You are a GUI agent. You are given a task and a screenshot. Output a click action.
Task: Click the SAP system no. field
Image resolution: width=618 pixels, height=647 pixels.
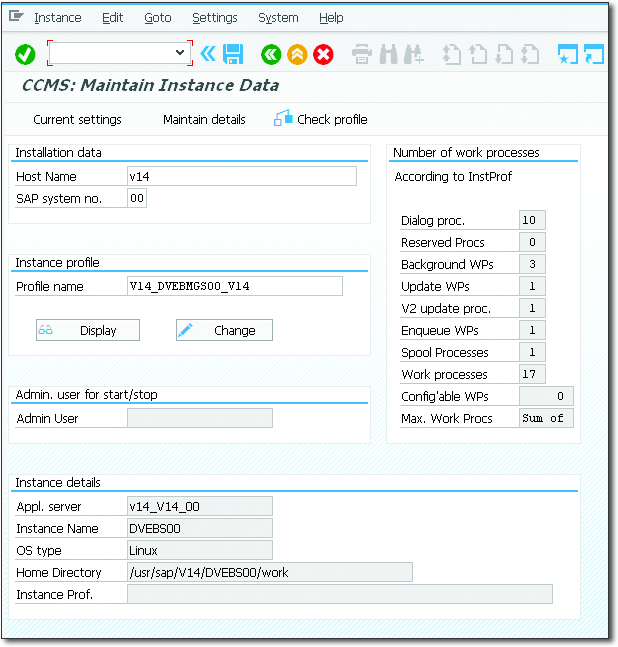(137, 198)
